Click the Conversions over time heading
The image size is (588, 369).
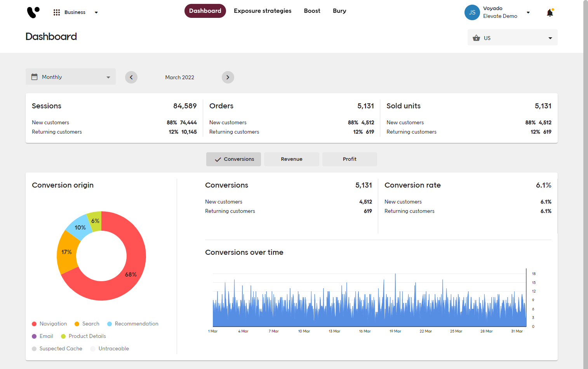coord(244,252)
